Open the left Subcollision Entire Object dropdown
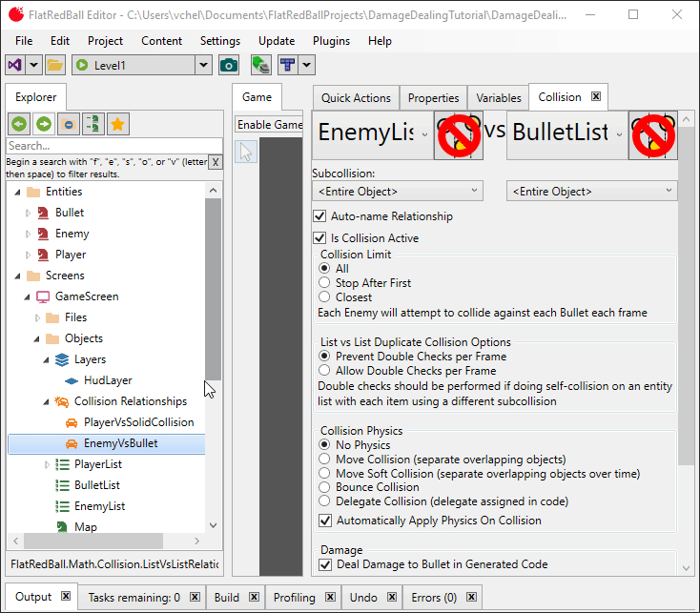Screen dimensions: 700x613 [x=400, y=192]
